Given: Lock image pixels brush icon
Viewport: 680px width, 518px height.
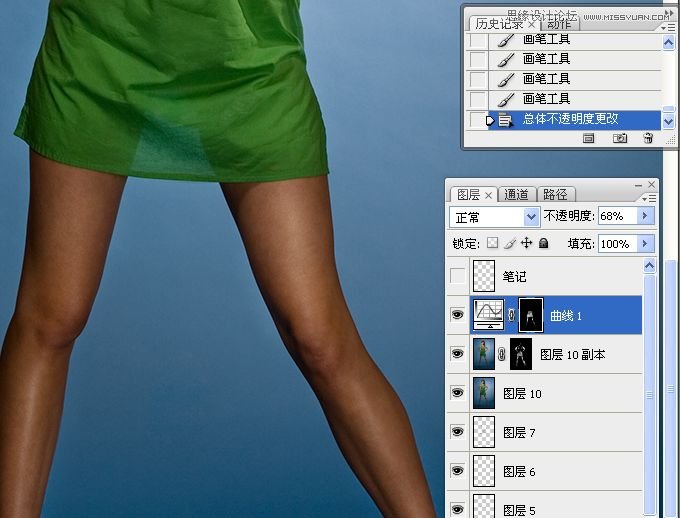Looking at the screenshot, I should click(x=510, y=243).
